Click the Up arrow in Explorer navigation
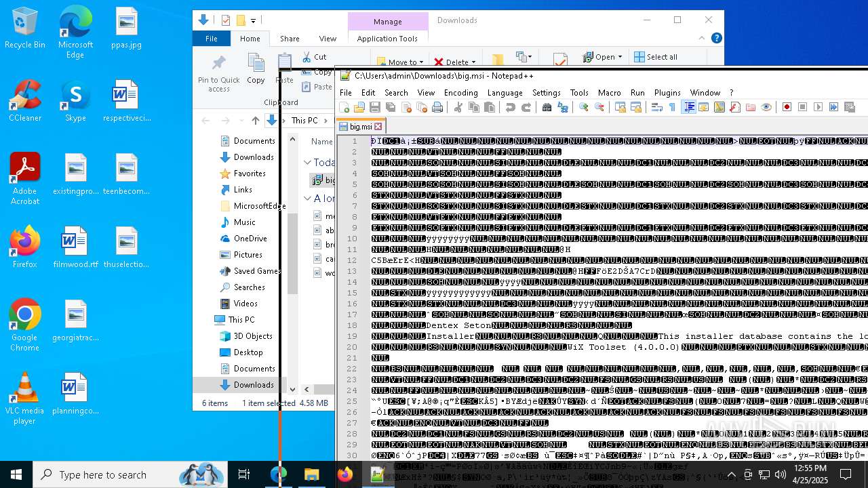This screenshot has width=868, height=488. [x=255, y=121]
